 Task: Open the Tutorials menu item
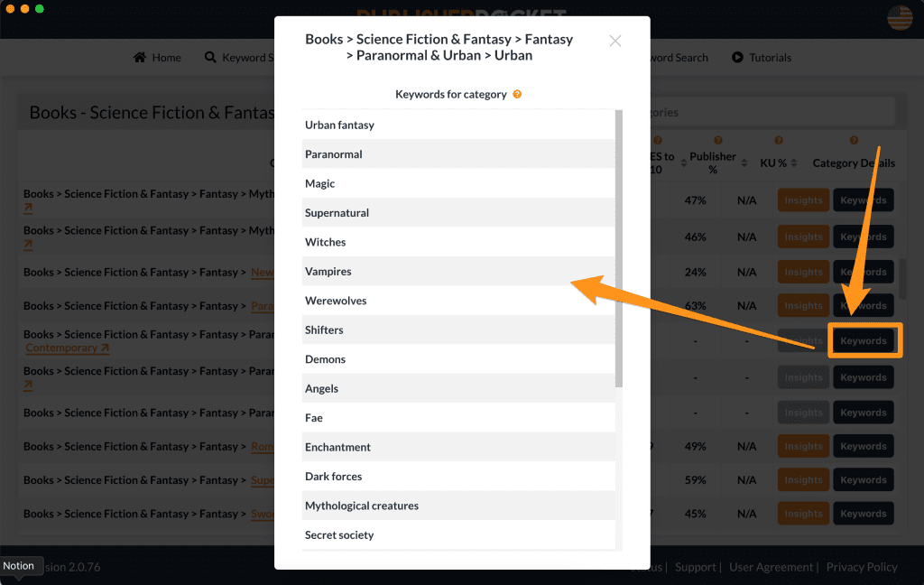[770, 58]
